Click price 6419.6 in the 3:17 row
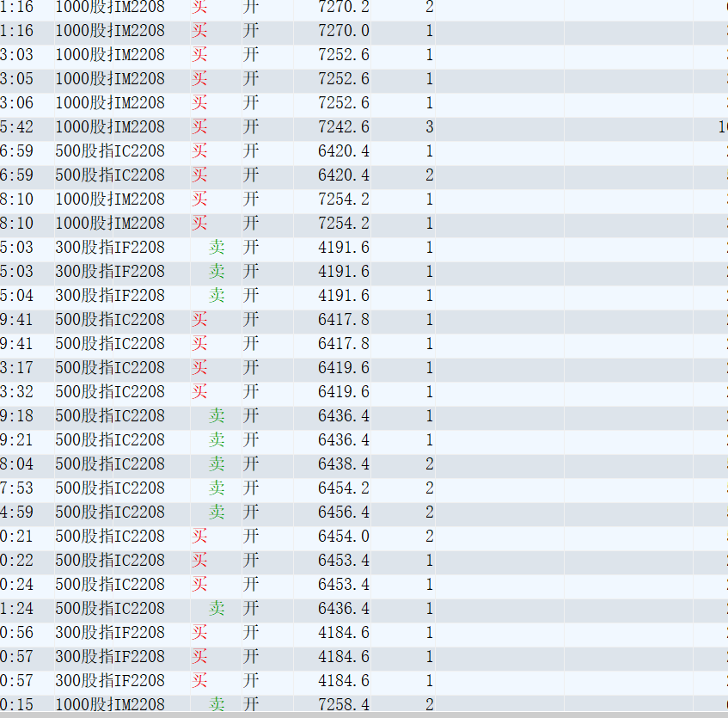 (x=344, y=368)
